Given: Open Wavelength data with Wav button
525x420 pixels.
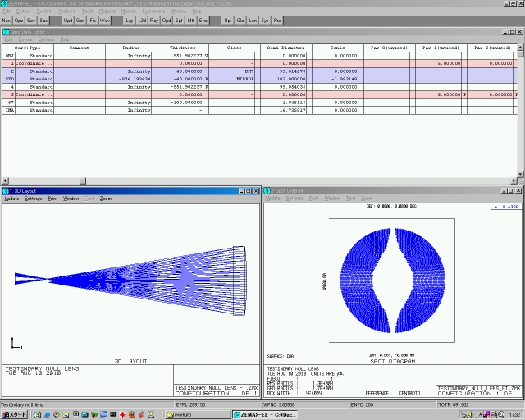Looking at the screenshot, I should [x=105, y=21].
